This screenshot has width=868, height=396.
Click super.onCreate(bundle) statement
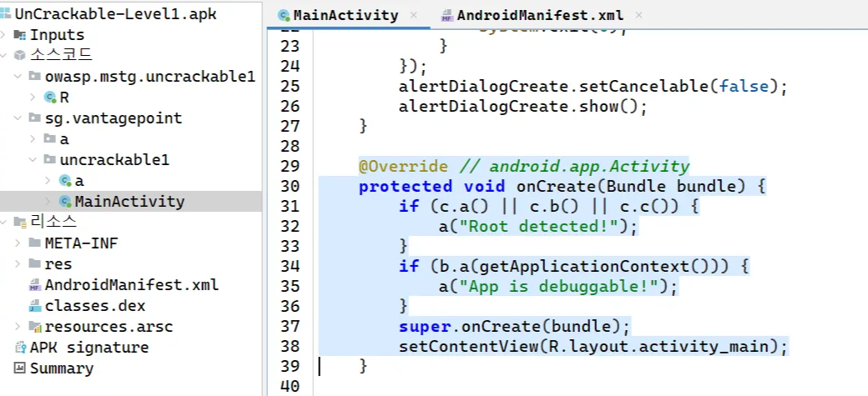click(x=514, y=327)
